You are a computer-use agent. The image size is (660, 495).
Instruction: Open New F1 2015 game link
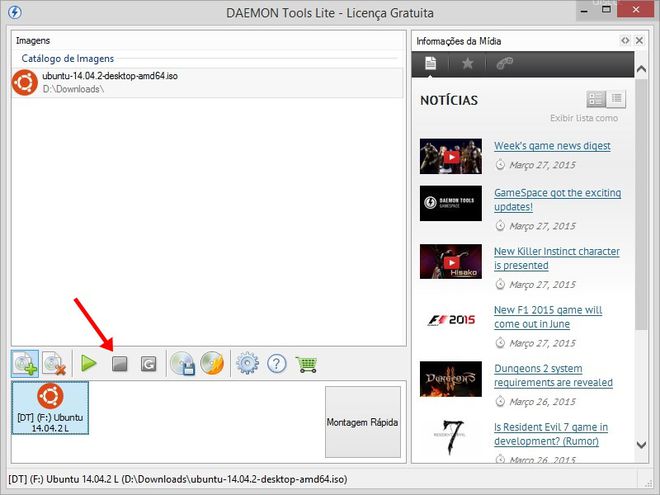point(548,317)
